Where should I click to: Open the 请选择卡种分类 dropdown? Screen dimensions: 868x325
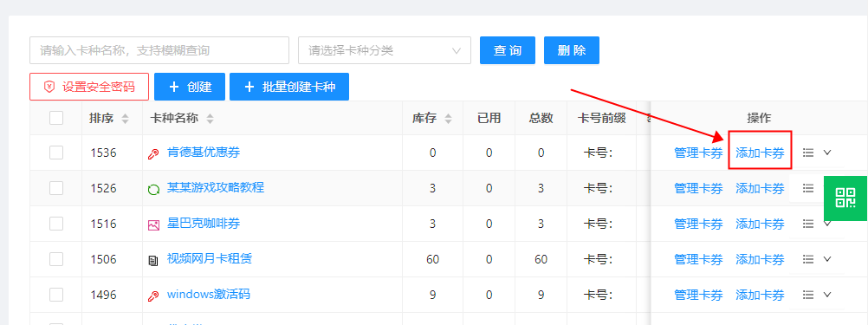point(385,50)
